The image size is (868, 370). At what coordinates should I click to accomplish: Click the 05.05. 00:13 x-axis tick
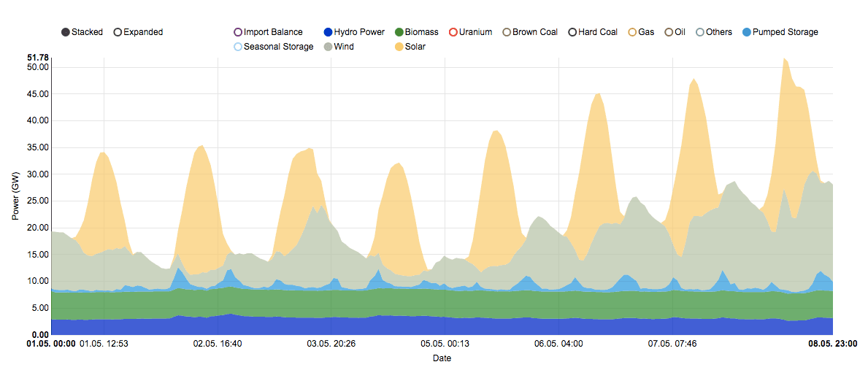point(445,343)
